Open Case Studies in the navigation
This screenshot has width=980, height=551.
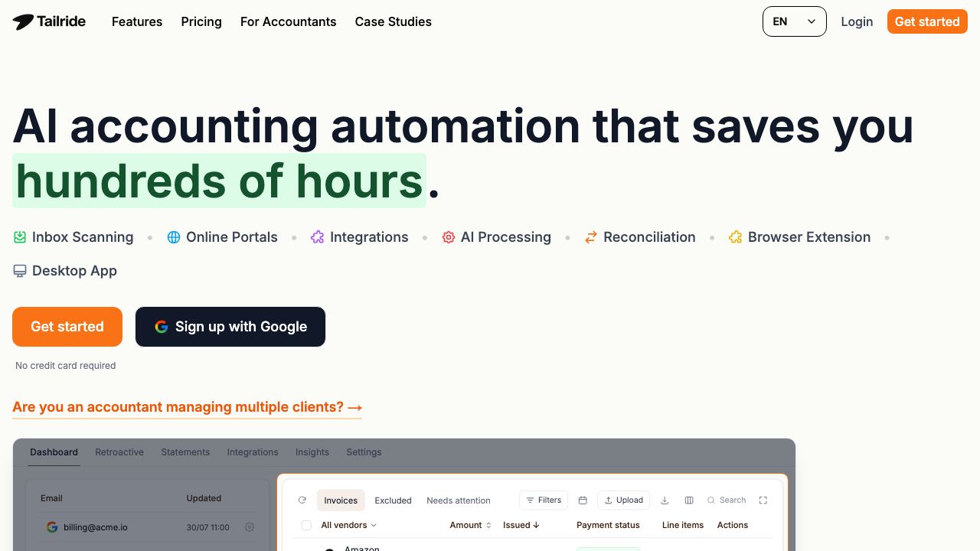394,21
